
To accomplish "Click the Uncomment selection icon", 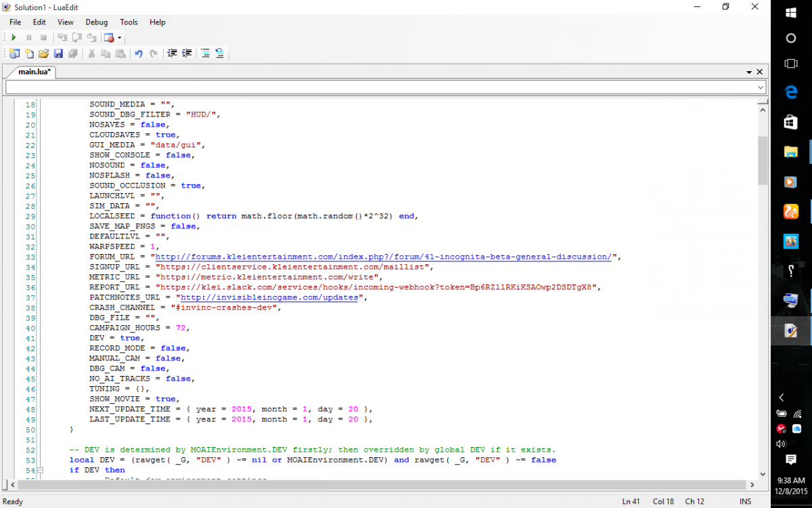I will [x=220, y=54].
